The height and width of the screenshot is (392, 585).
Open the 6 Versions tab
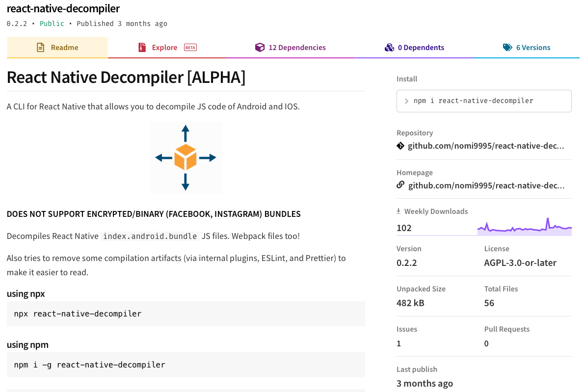pos(527,48)
